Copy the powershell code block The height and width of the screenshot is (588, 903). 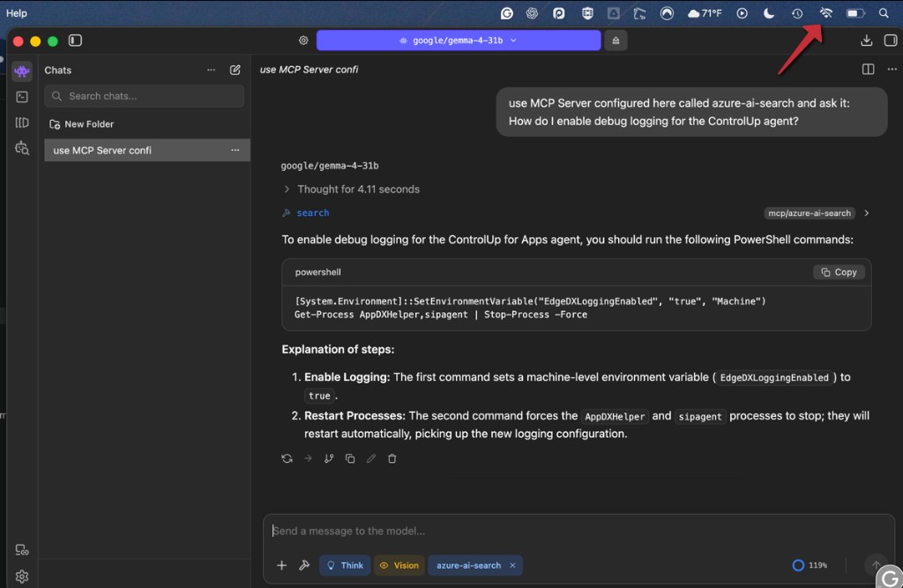pos(840,272)
